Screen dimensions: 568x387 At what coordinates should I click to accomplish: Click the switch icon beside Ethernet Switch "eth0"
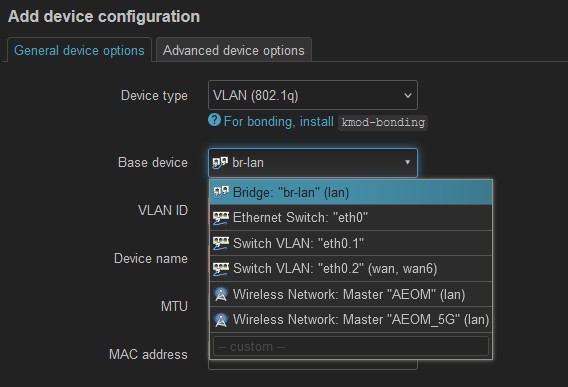tap(221, 218)
